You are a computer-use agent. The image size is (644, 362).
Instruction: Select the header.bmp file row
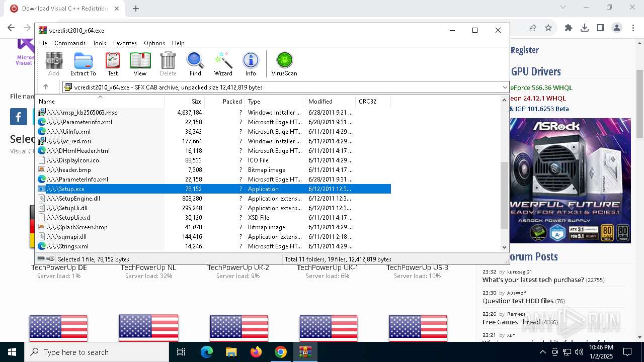pos(214,170)
